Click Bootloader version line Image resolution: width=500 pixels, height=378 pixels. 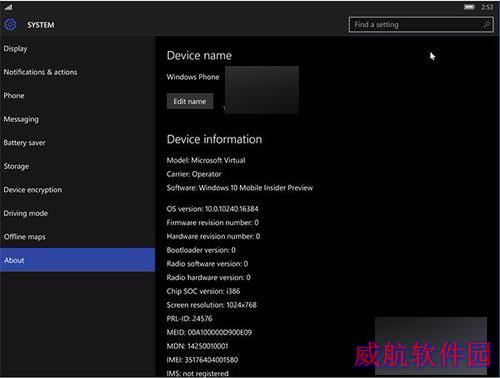click(x=201, y=250)
